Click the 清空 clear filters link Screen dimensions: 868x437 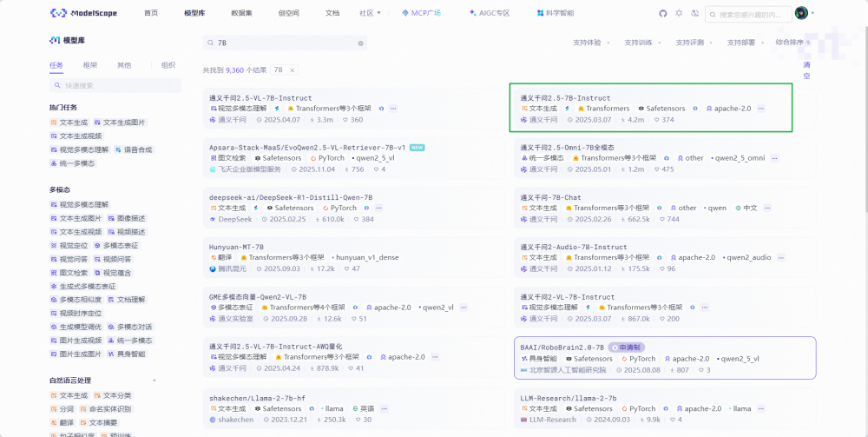coord(806,70)
